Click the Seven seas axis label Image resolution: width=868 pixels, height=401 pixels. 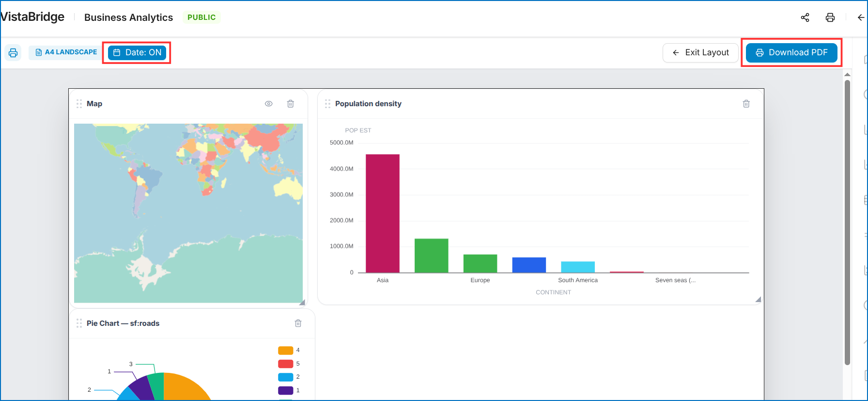coord(675,280)
